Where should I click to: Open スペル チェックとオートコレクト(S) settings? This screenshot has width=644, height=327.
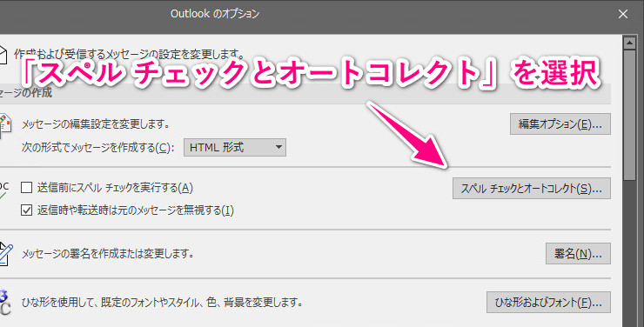pos(532,189)
